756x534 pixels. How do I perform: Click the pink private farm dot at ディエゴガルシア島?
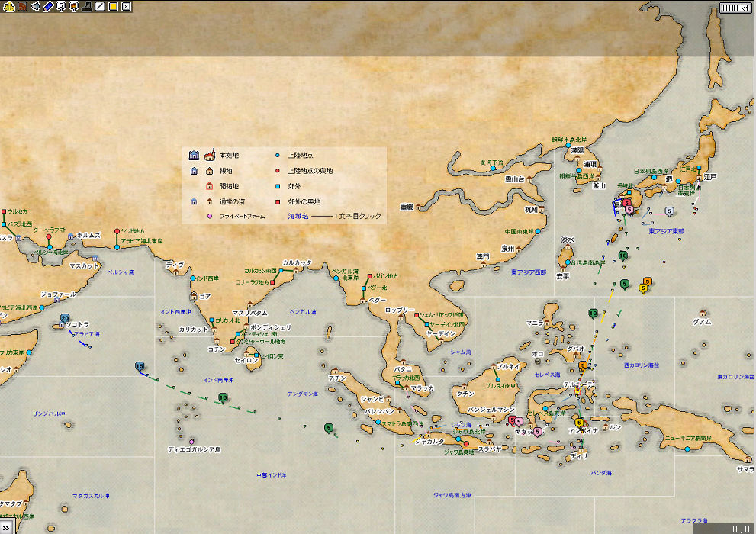coord(192,442)
